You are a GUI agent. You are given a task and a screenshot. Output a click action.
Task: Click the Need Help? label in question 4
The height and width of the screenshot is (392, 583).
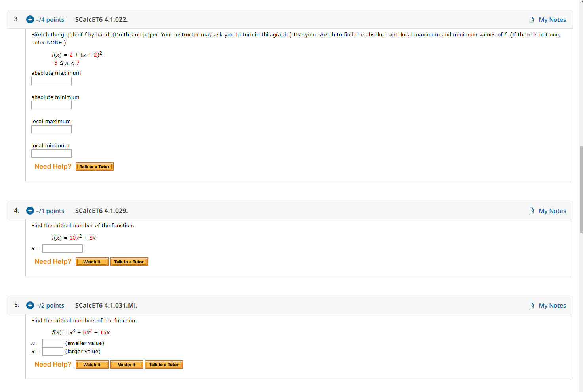coord(53,262)
